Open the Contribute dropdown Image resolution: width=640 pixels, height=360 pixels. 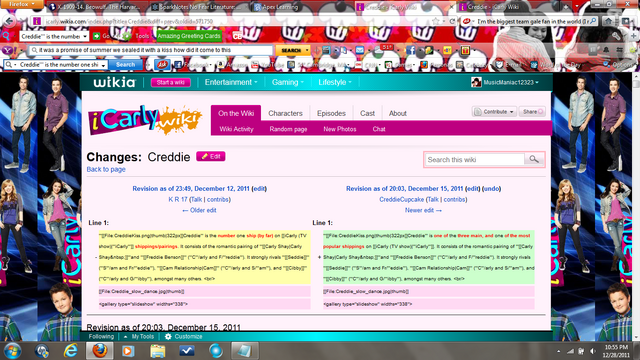(x=494, y=112)
